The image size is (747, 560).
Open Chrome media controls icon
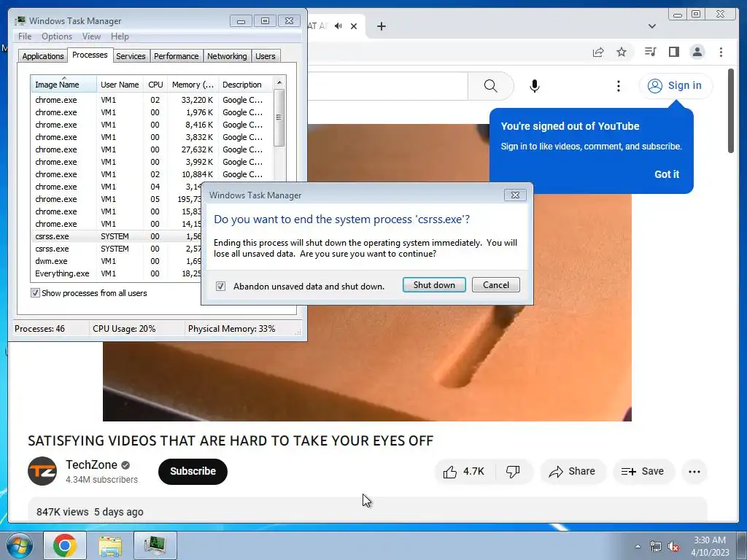point(650,52)
